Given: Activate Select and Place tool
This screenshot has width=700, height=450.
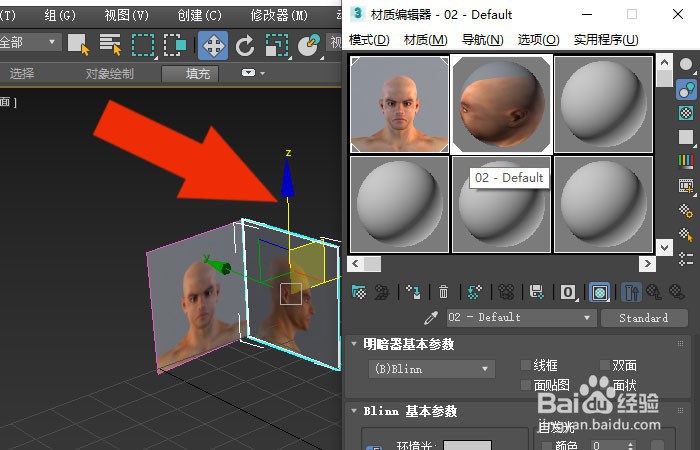Looking at the screenshot, I should click(310, 46).
